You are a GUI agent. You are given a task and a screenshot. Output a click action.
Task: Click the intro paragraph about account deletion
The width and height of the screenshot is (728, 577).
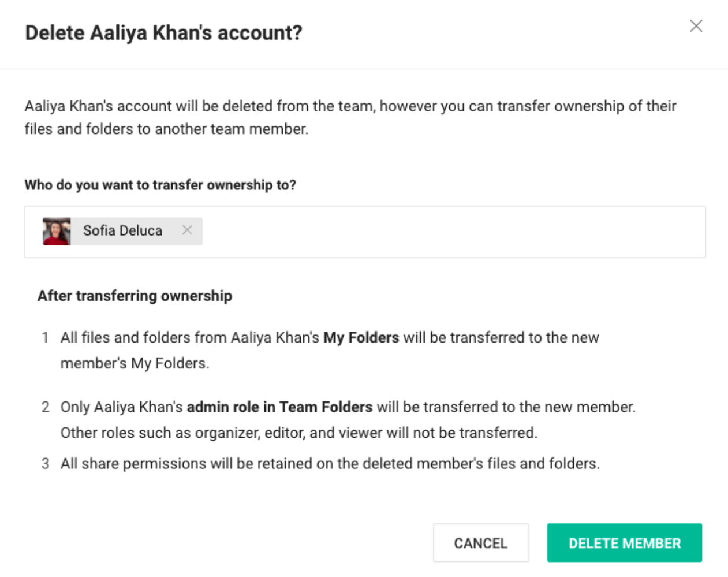350,117
